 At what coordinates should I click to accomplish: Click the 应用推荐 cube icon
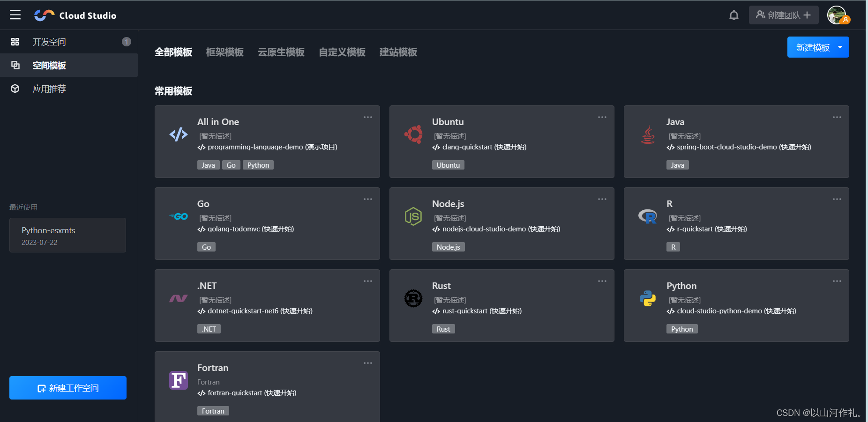15,89
